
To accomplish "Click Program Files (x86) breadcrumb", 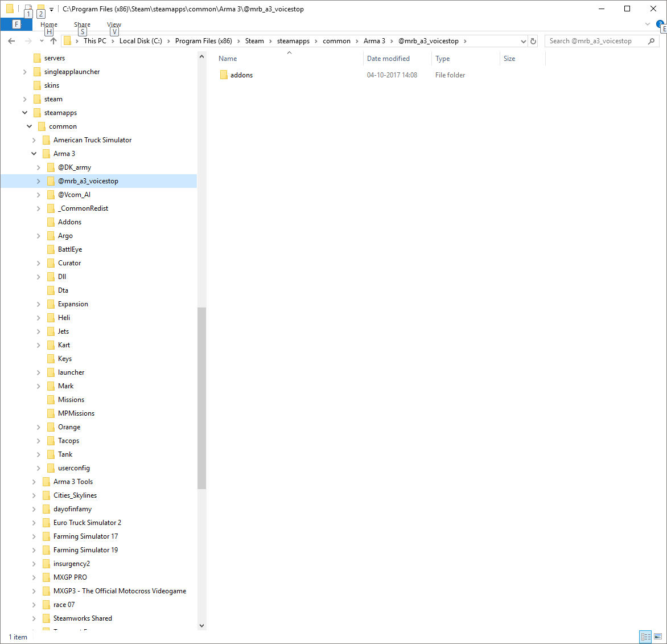I will pyautogui.click(x=203, y=41).
